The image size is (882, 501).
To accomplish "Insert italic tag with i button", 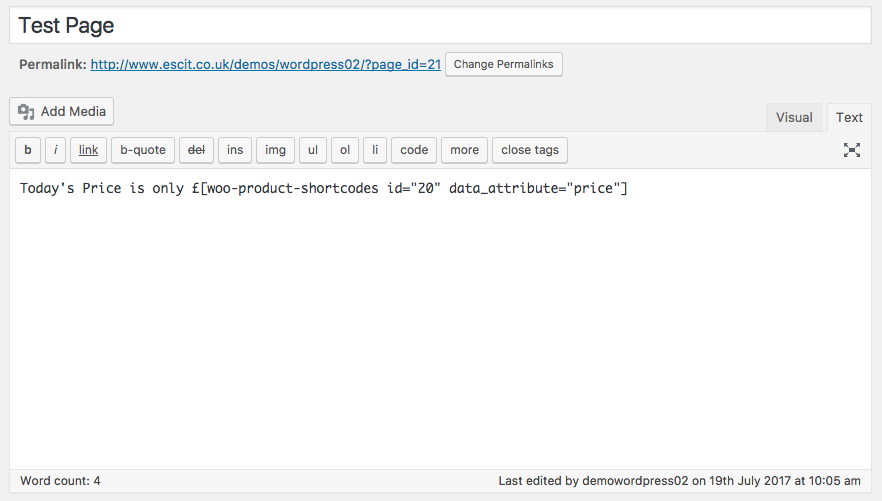I will pyautogui.click(x=56, y=150).
